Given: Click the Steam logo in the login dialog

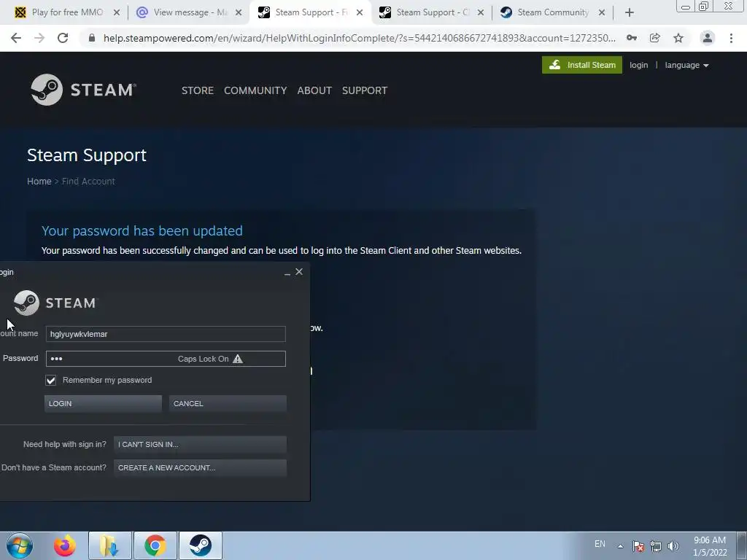Looking at the screenshot, I should [55, 303].
